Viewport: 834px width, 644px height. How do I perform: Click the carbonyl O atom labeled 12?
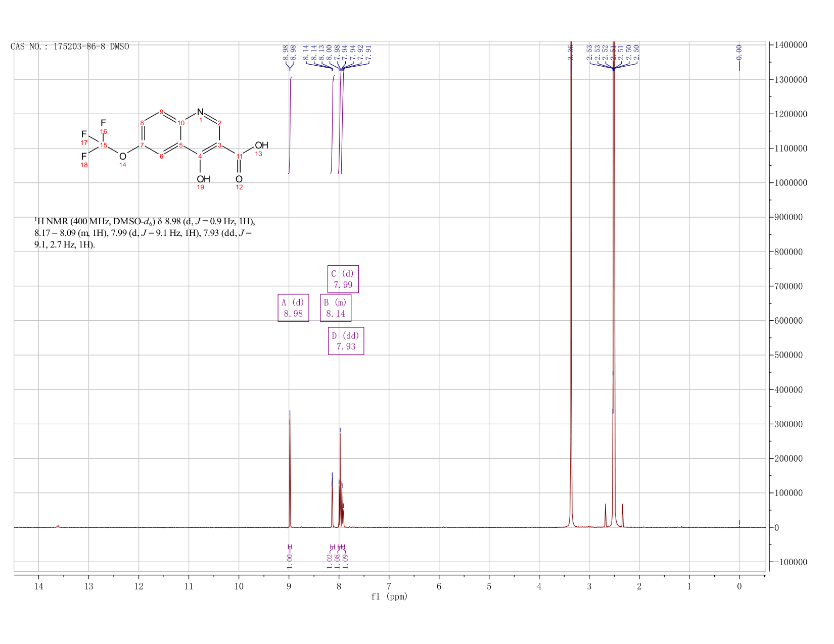pos(239,179)
